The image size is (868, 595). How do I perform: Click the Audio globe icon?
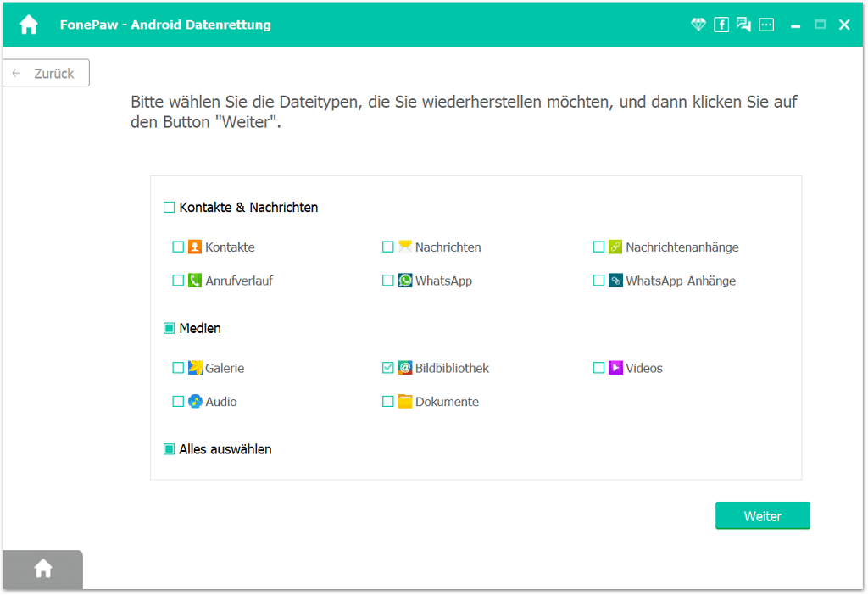[195, 402]
